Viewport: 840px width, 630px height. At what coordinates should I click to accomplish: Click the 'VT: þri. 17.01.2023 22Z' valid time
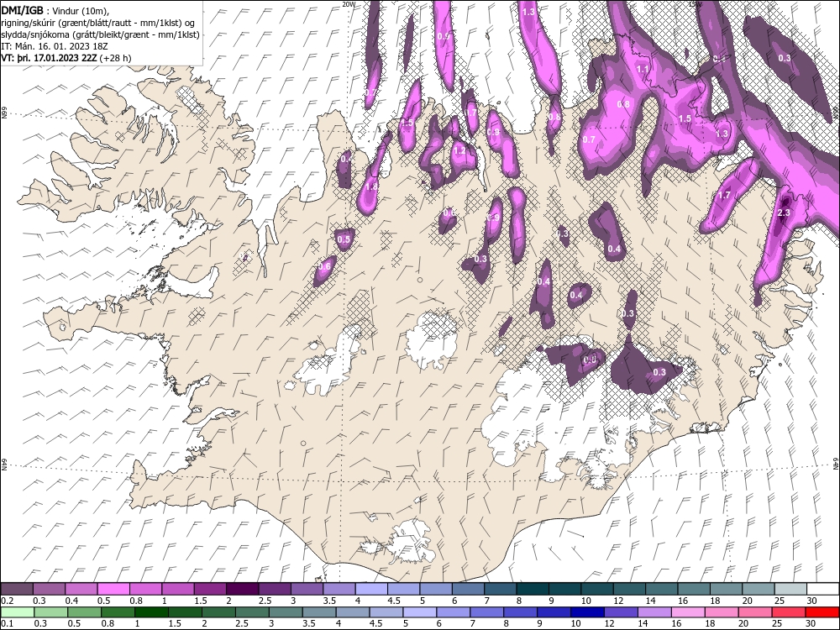pos(50,58)
